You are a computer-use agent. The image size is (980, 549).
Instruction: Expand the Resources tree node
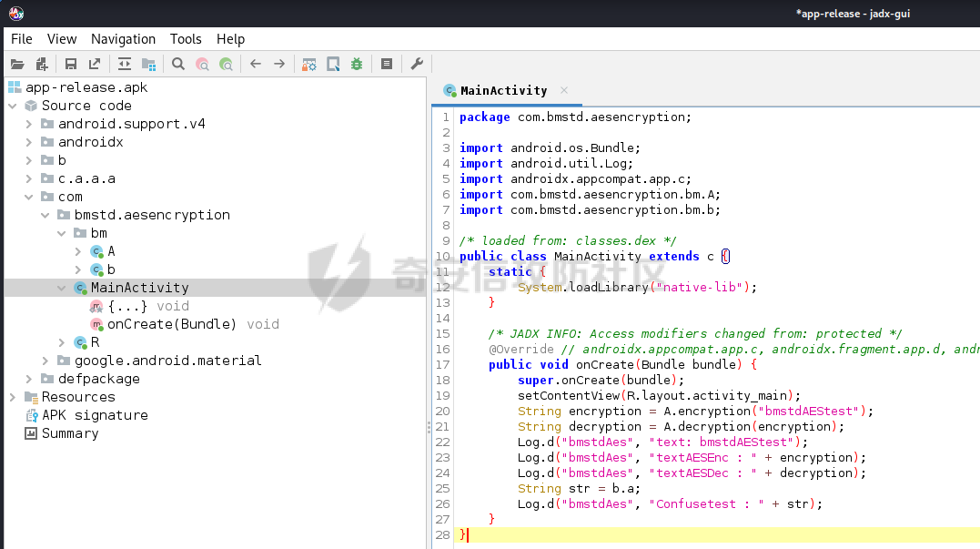[13, 397]
